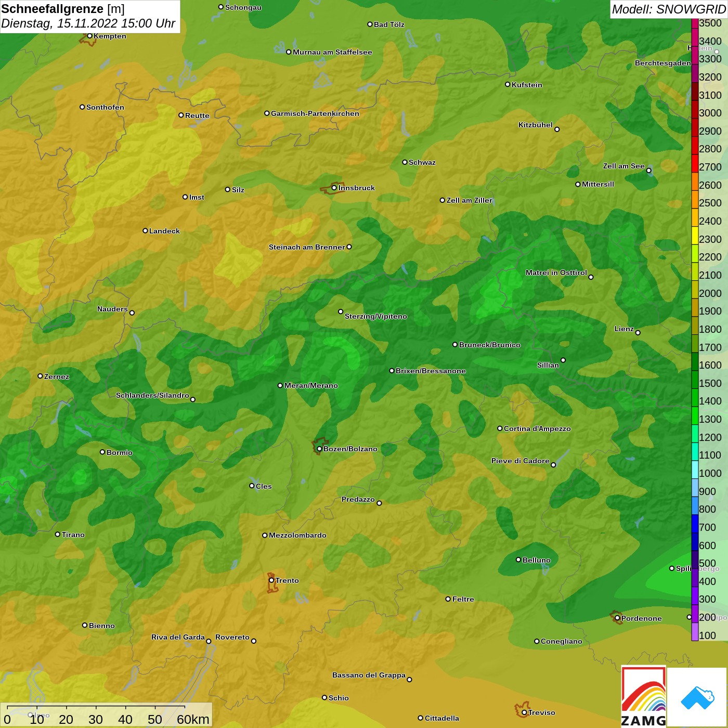Click the 'Schwaz' label
This screenshot has height=728, width=728.
tap(422, 162)
